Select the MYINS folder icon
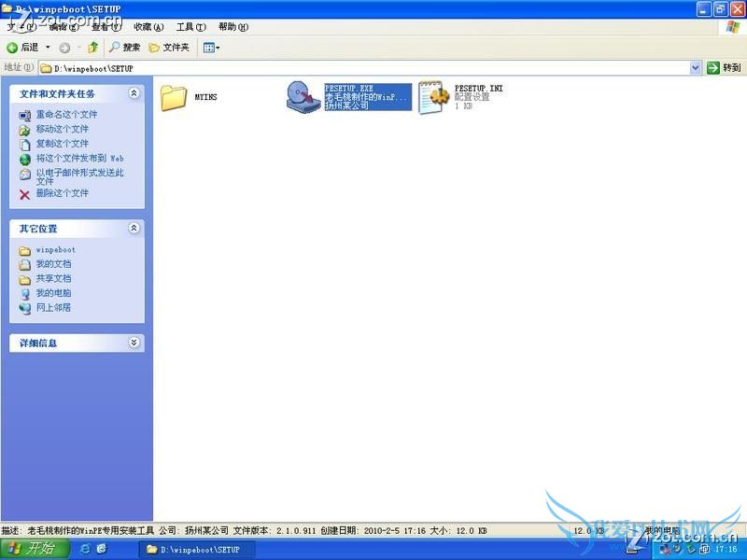The image size is (747, 560). 174,98
